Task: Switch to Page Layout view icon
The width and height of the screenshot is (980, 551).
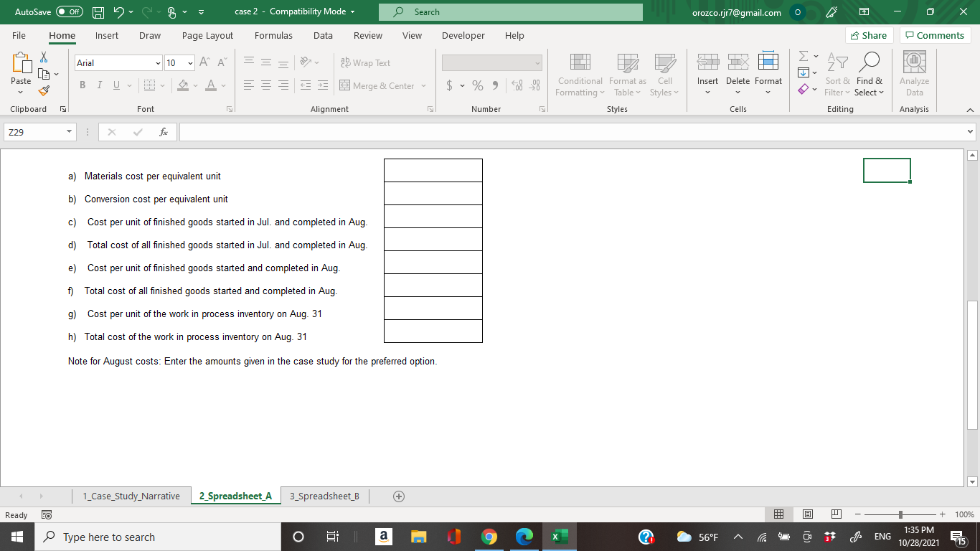Action: pos(807,514)
